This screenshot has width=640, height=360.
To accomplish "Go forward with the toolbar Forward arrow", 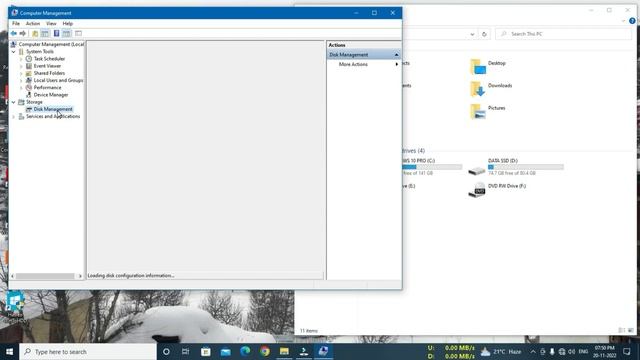I will [x=23, y=33].
